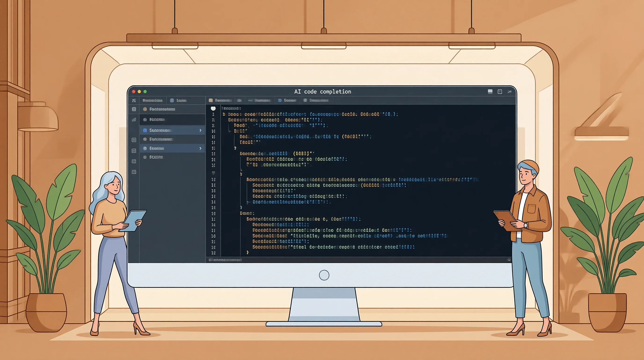Expand the chevron on the second highlighted sidebar row
644x360 pixels.
200,148
